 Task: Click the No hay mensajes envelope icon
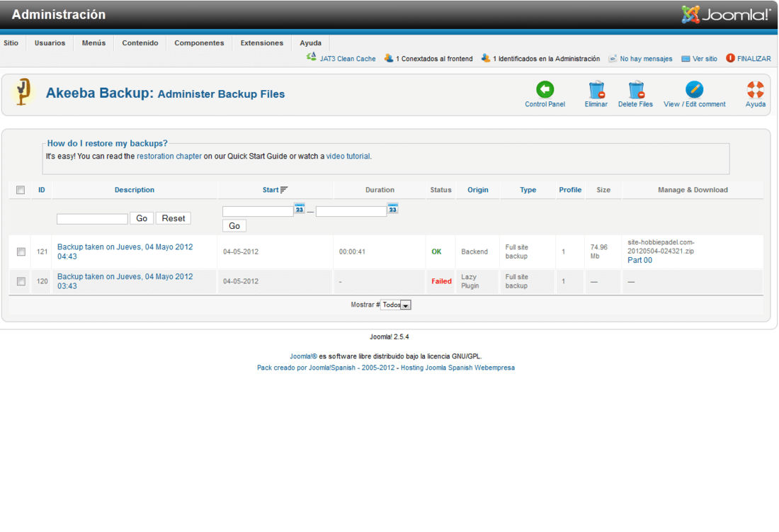(x=613, y=59)
